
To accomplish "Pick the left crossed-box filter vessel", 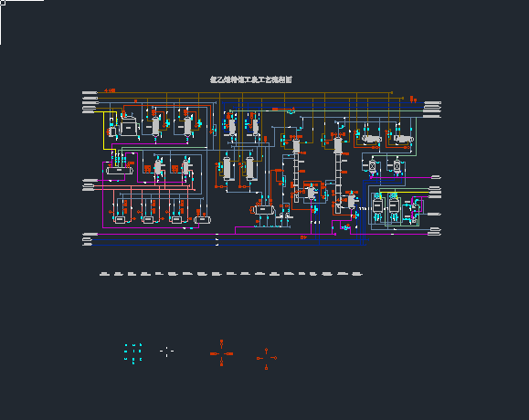I will click(372, 166).
